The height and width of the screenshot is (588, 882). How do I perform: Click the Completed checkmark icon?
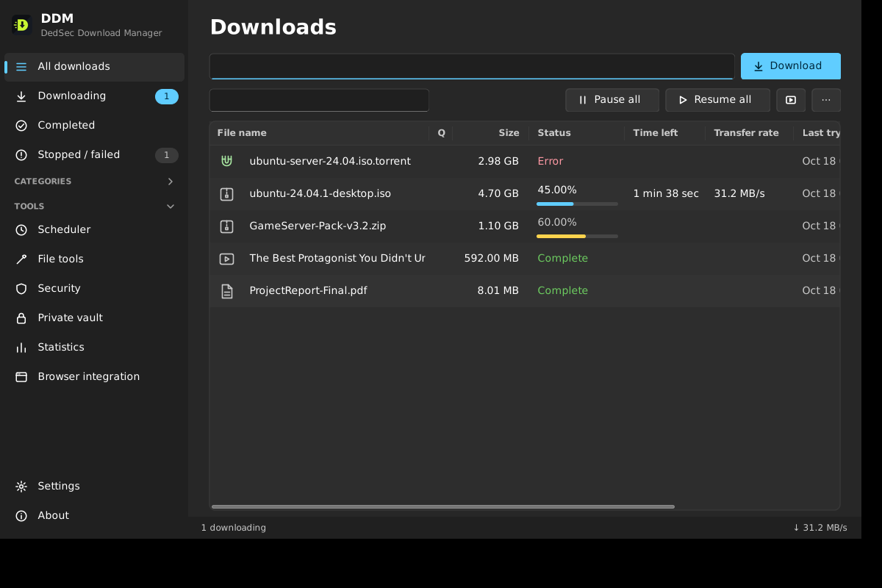pos(21,126)
